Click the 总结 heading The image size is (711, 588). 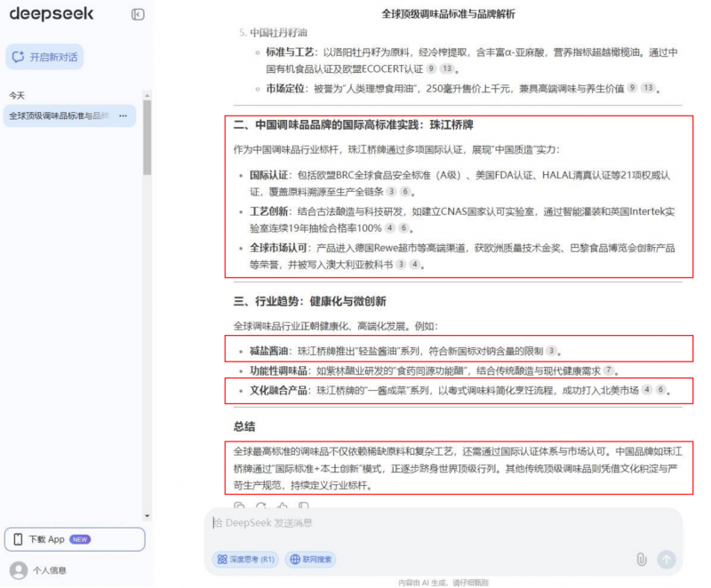tap(244, 426)
